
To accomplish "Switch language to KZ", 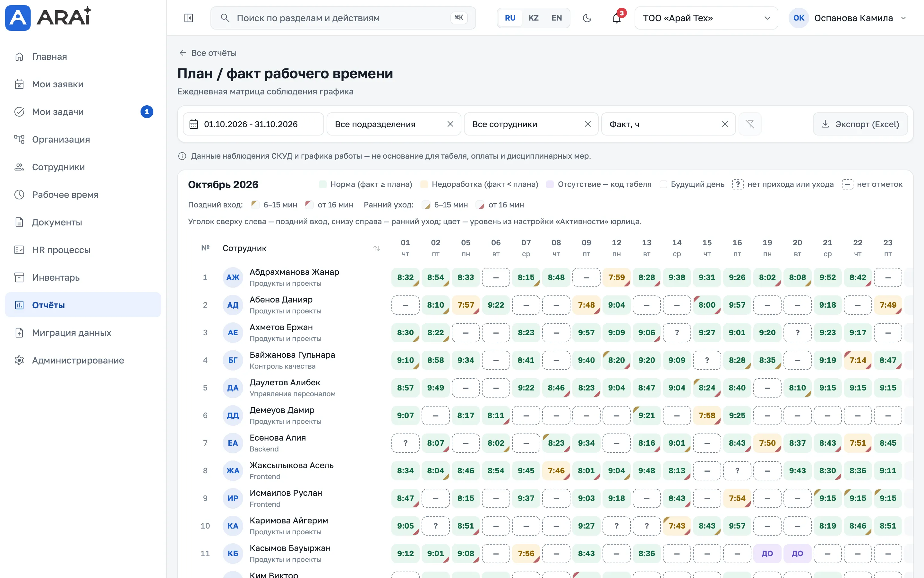I will (534, 18).
